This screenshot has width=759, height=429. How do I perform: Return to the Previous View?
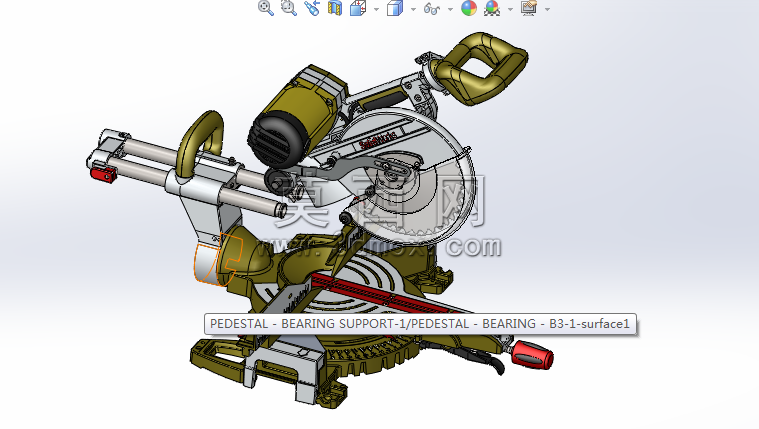[312, 8]
